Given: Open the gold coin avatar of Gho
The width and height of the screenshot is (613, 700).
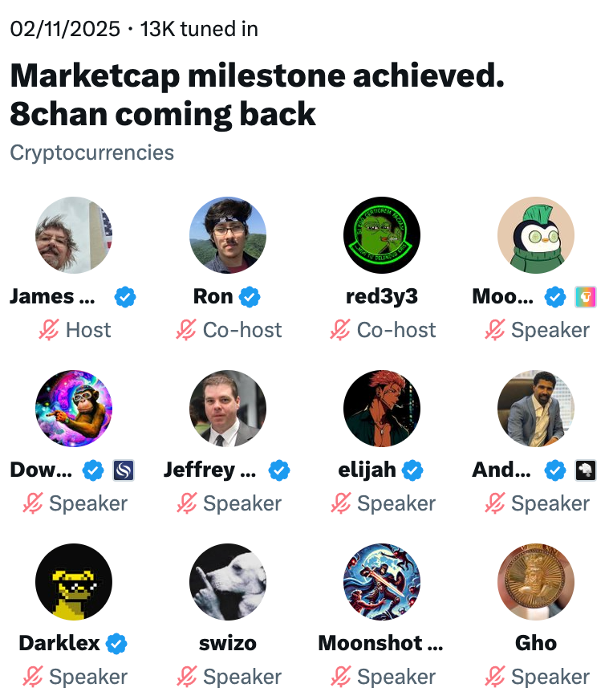Looking at the screenshot, I should (x=536, y=582).
